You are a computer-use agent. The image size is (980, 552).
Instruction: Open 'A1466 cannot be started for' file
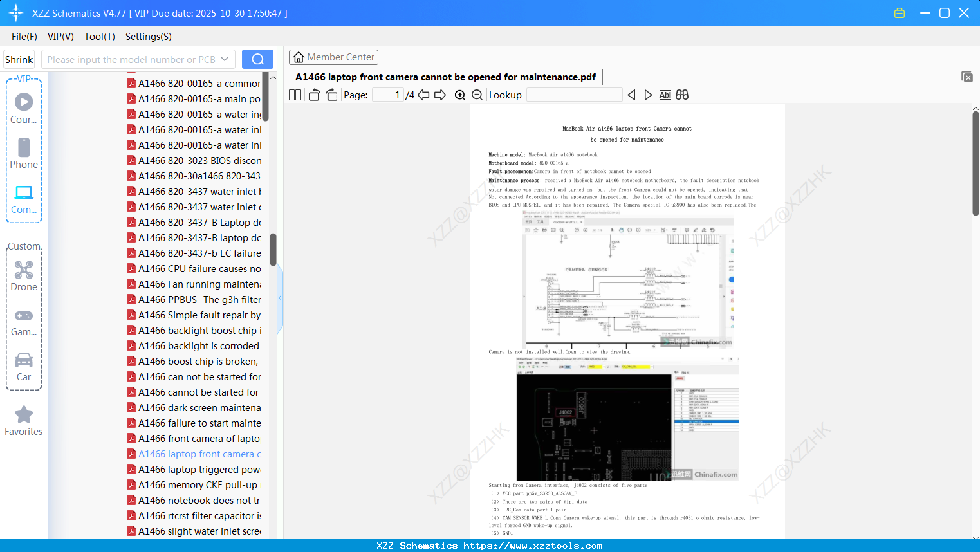(x=194, y=392)
